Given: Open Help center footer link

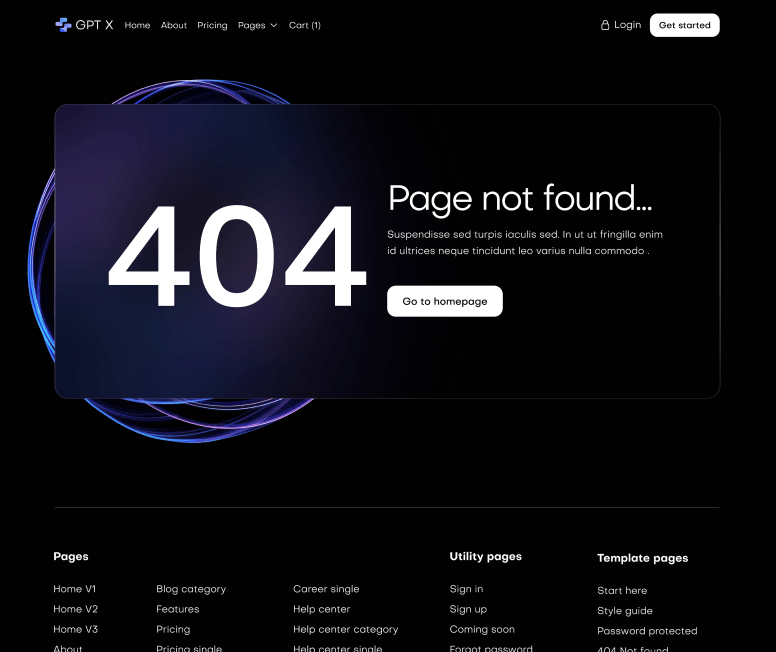Looking at the screenshot, I should [x=322, y=609].
